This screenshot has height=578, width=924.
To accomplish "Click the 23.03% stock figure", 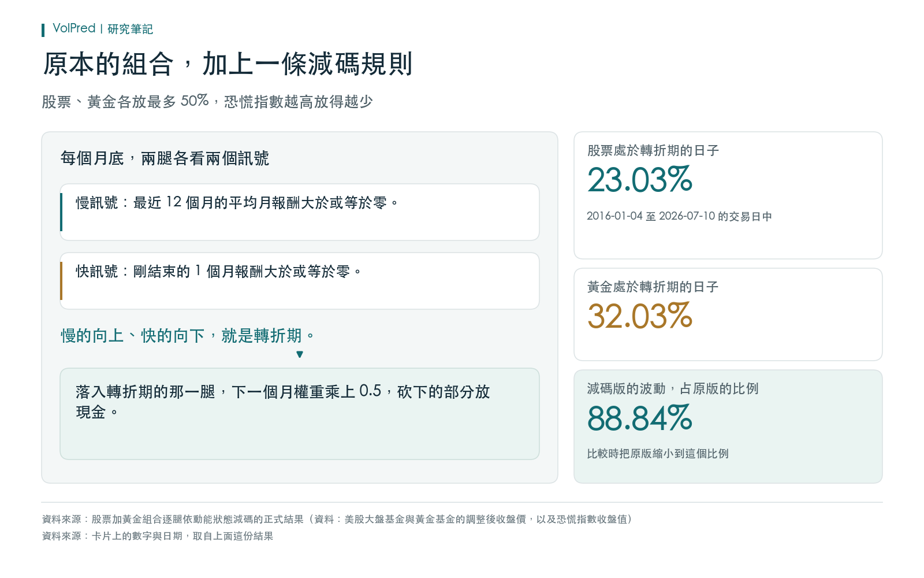I will (x=640, y=180).
